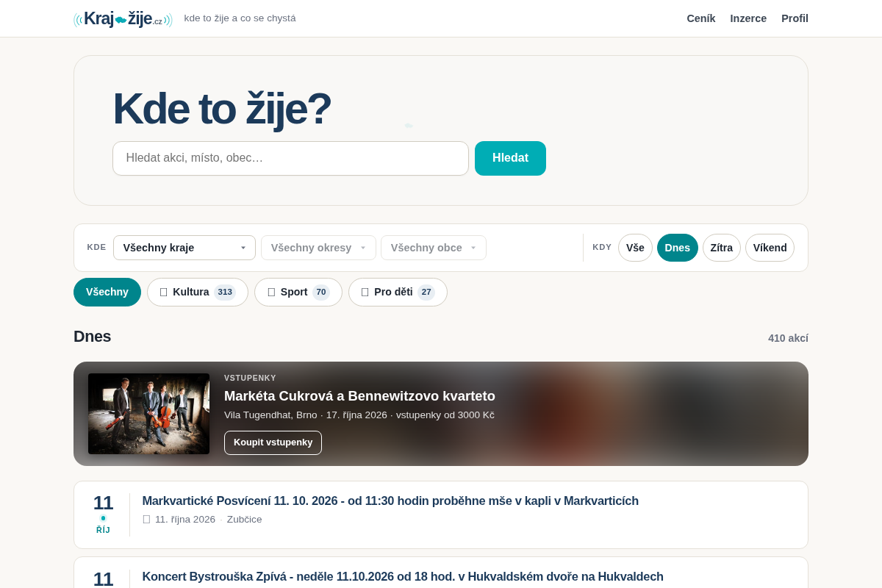Open the Ceník page
Viewport: 882px width, 588px height.
(701, 18)
